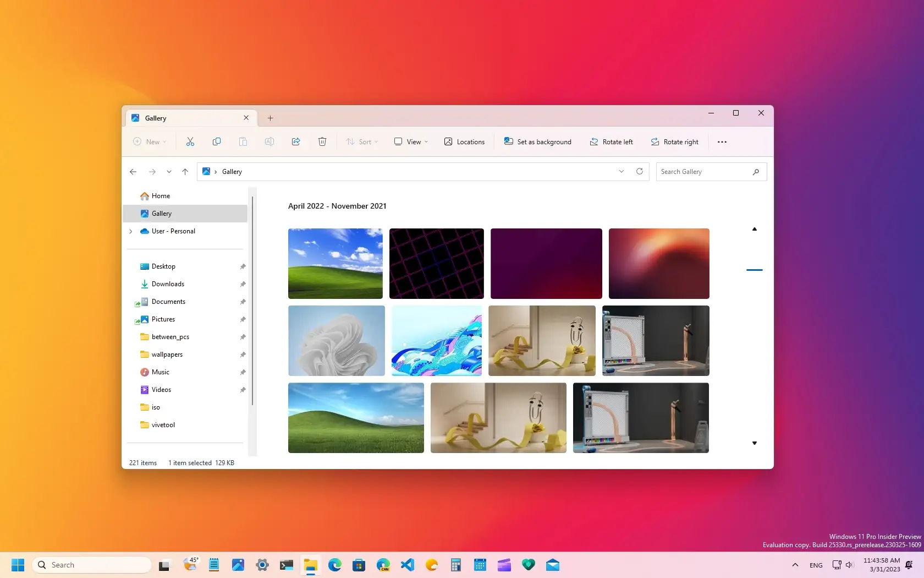
Task: Click the search magnifier icon
Action: point(756,172)
